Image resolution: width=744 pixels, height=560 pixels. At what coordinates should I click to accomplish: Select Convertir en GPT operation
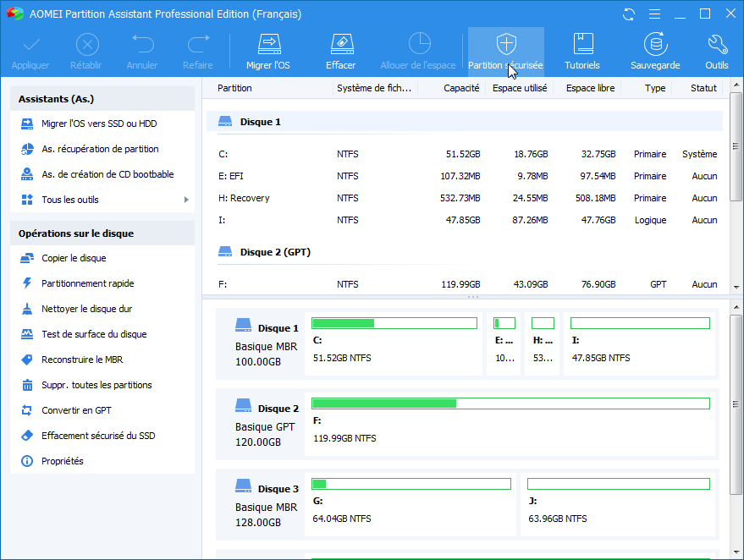point(76,410)
